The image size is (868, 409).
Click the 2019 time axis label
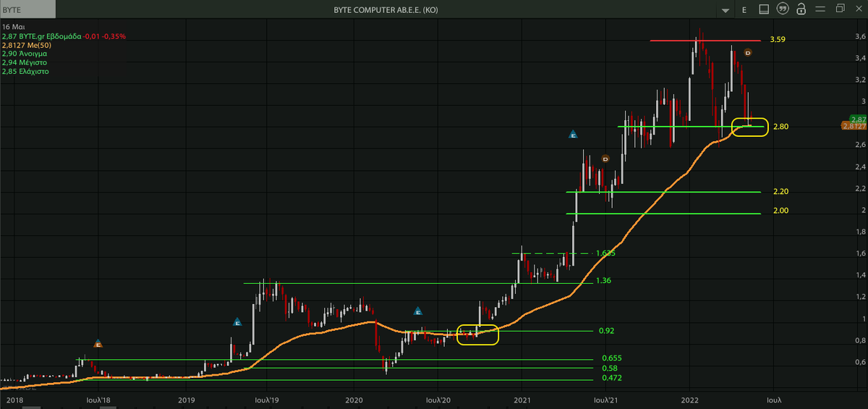pyautogui.click(x=187, y=400)
